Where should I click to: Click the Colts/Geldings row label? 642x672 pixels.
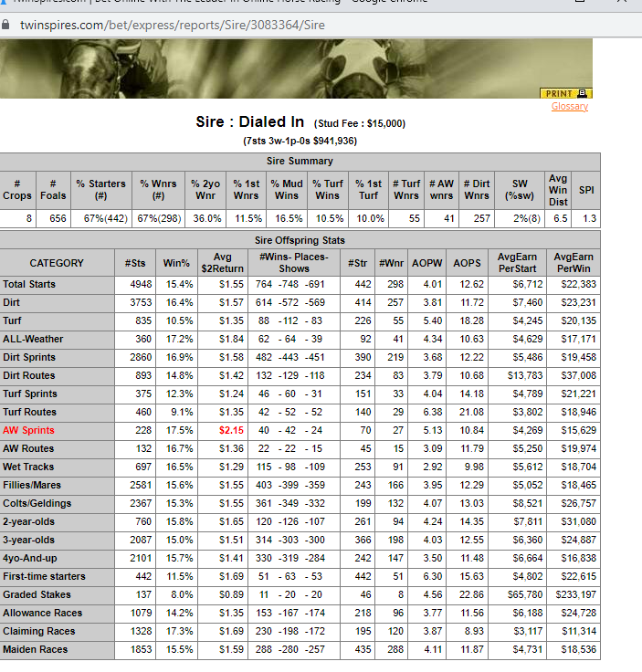click(37, 504)
